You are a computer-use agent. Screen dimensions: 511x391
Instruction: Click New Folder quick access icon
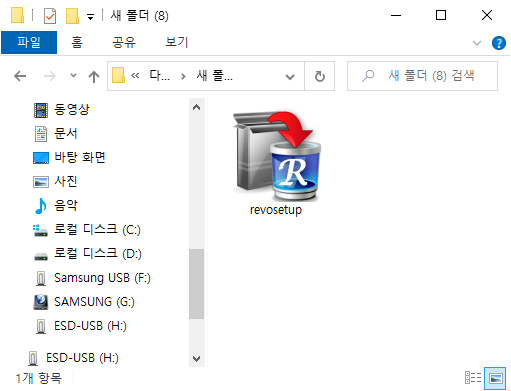[x=72, y=16]
